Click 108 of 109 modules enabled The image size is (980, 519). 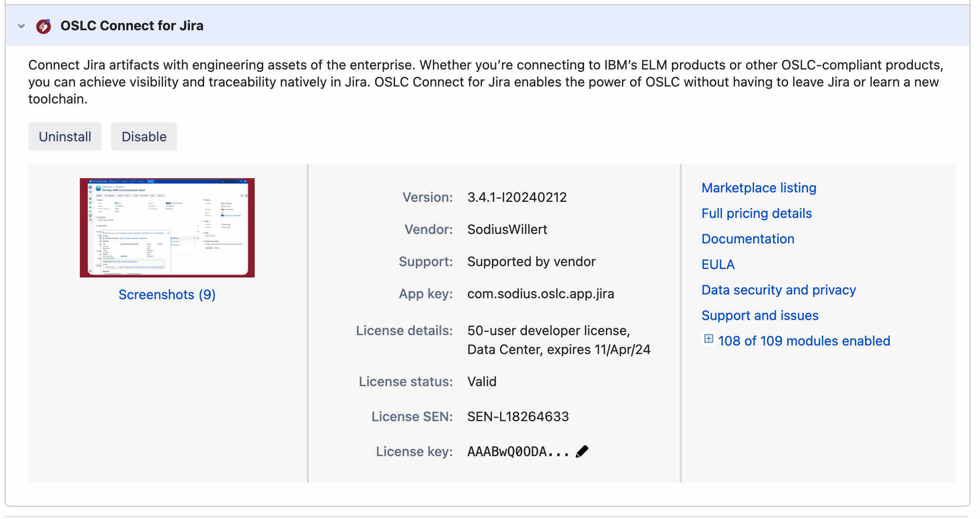pyautogui.click(x=804, y=341)
